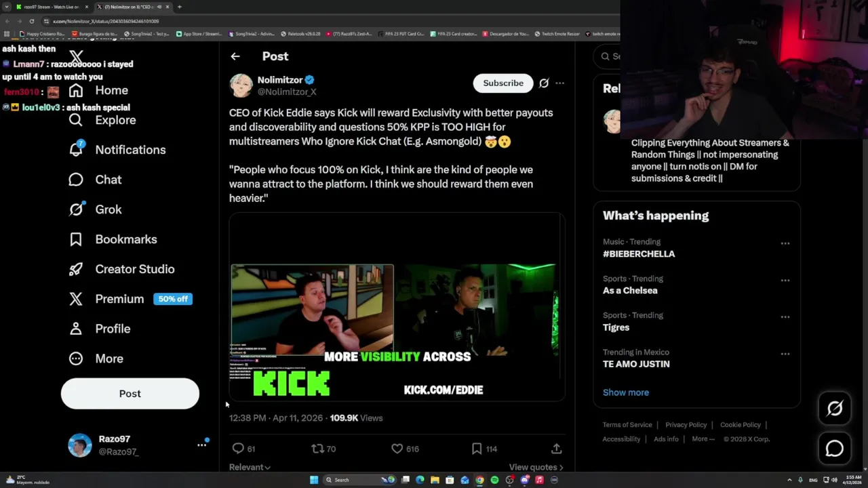Open Razo97 account switcher menu
This screenshot has width=868, height=488.
pos(201,445)
